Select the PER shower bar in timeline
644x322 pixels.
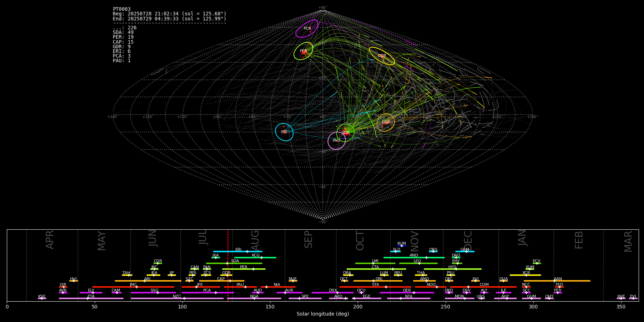pyautogui.click(x=244, y=269)
